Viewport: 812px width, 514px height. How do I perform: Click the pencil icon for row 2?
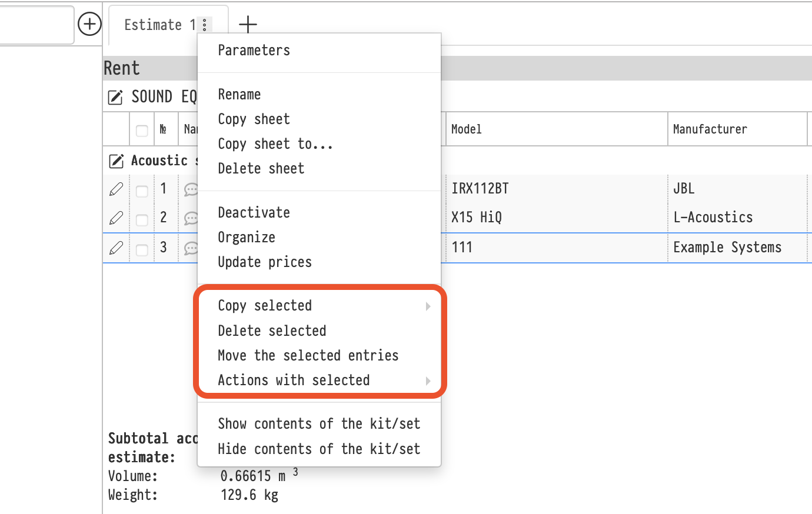[x=116, y=218]
